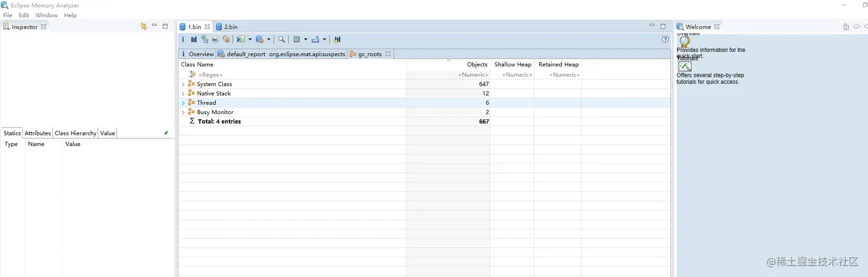Click the Home icon in Welcome panel
Viewport: 868px width, 277px height.
click(846, 26)
